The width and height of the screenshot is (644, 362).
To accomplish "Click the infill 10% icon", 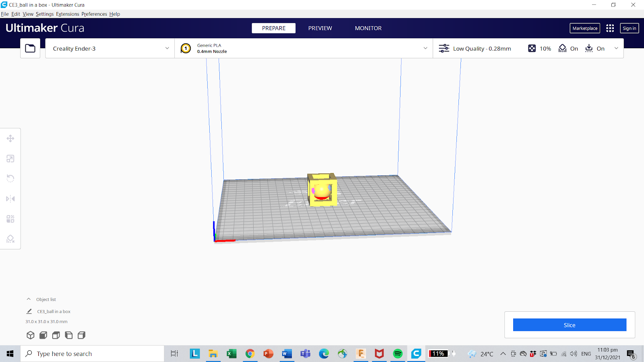I will tap(532, 48).
